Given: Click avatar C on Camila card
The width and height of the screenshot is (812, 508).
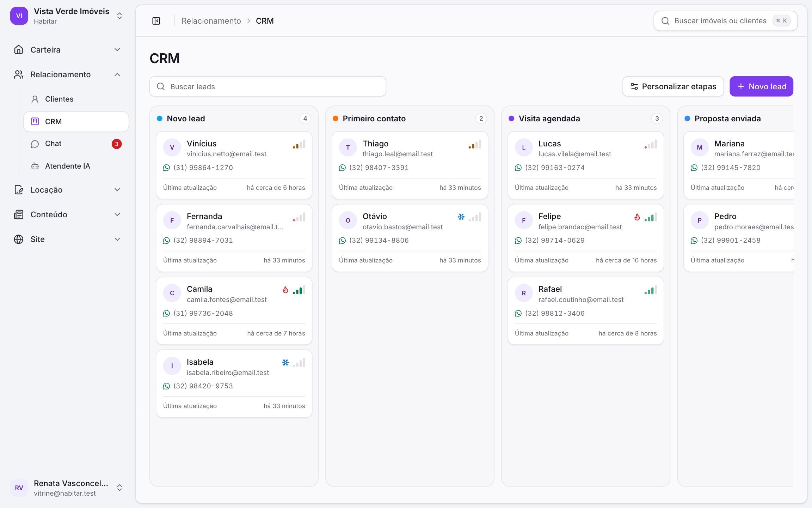Looking at the screenshot, I should (172, 293).
